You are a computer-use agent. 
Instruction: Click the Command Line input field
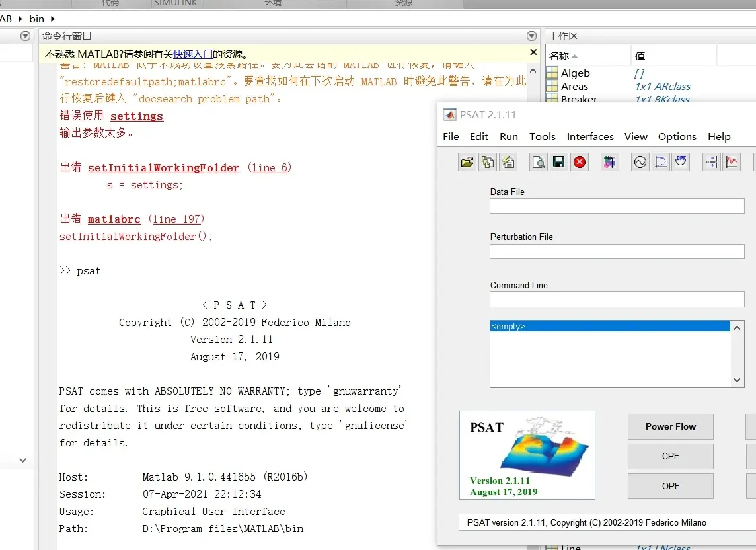tap(617, 299)
